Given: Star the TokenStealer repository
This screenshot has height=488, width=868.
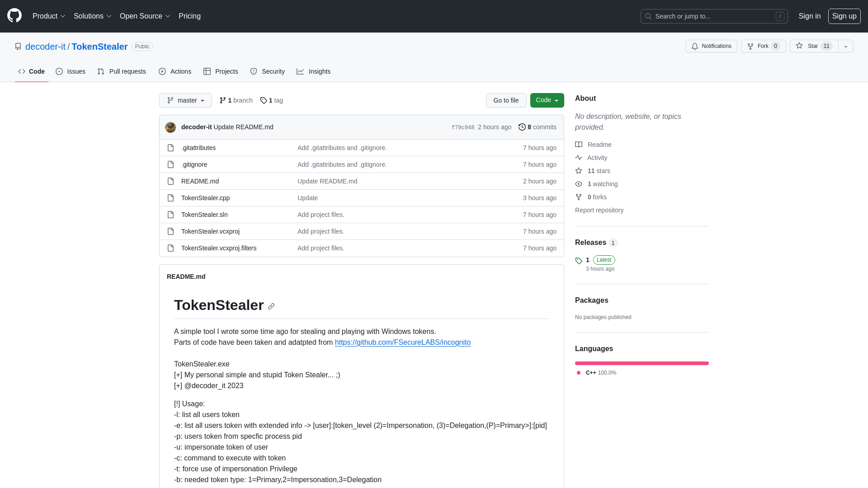Looking at the screenshot, I should (814, 46).
